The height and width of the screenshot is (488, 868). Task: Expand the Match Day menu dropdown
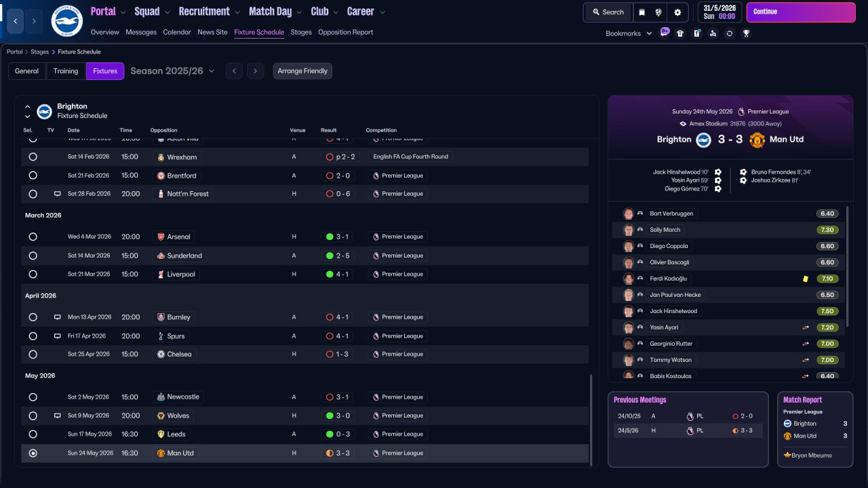[299, 12]
